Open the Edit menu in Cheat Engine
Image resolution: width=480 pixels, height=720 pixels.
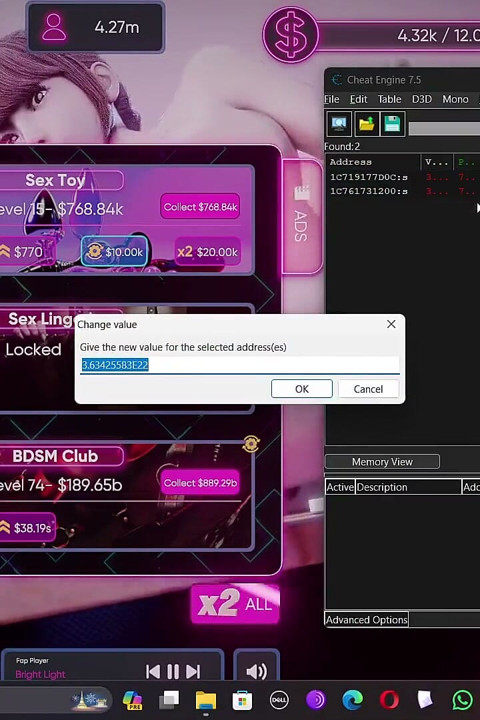click(358, 99)
